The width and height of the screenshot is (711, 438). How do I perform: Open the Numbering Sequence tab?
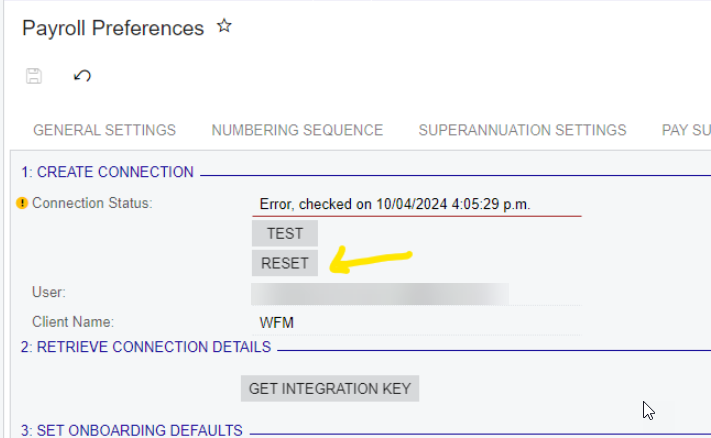coord(297,130)
